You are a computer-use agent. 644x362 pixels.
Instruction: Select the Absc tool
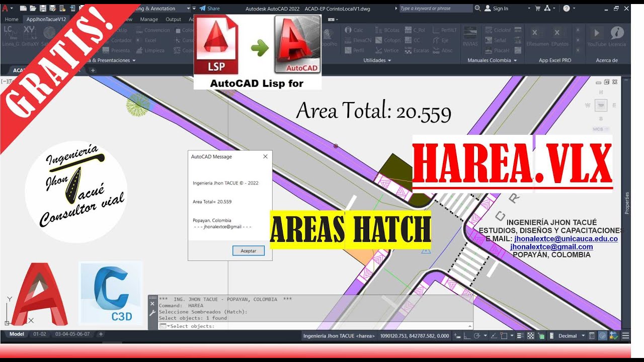(x=442, y=50)
